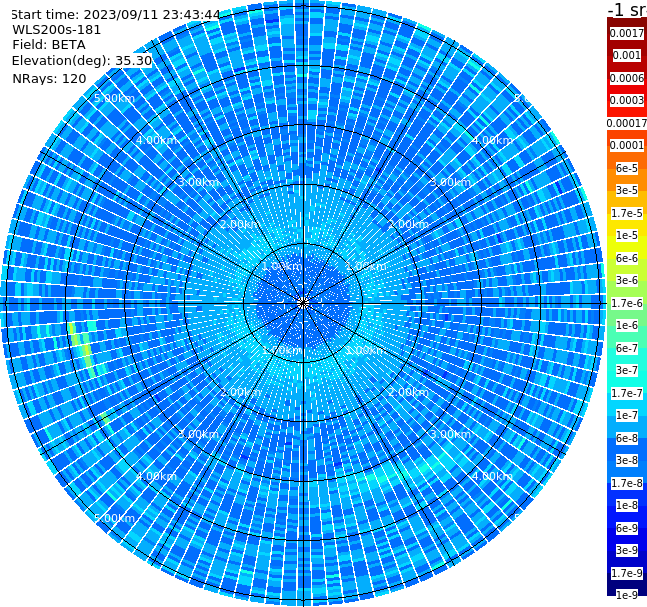The height and width of the screenshot is (607, 647).
Task: Select the 0.0001 colorbar tick label
Action: tap(627, 145)
